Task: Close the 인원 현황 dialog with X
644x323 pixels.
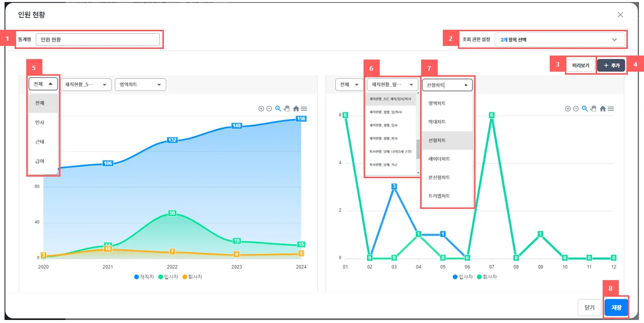Action: [620, 15]
